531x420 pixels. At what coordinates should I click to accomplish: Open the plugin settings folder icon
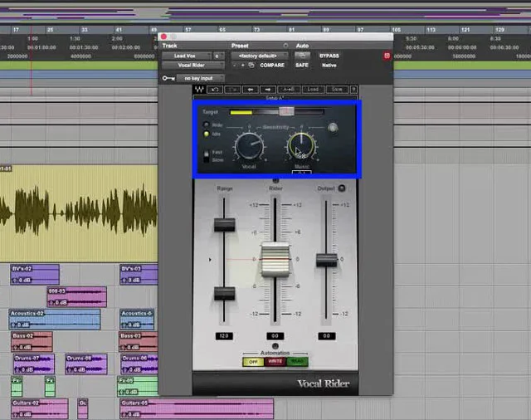pyautogui.click(x=251, y=65)
